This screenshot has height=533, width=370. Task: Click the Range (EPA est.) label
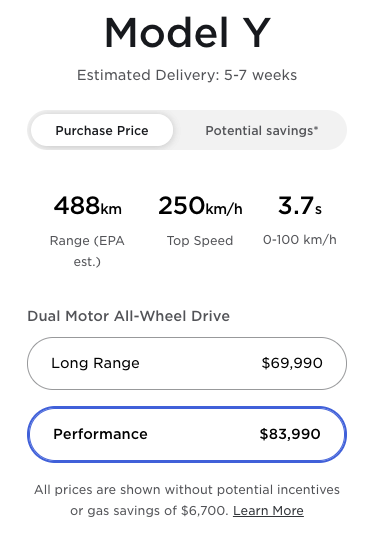click(x=87, y=251)
